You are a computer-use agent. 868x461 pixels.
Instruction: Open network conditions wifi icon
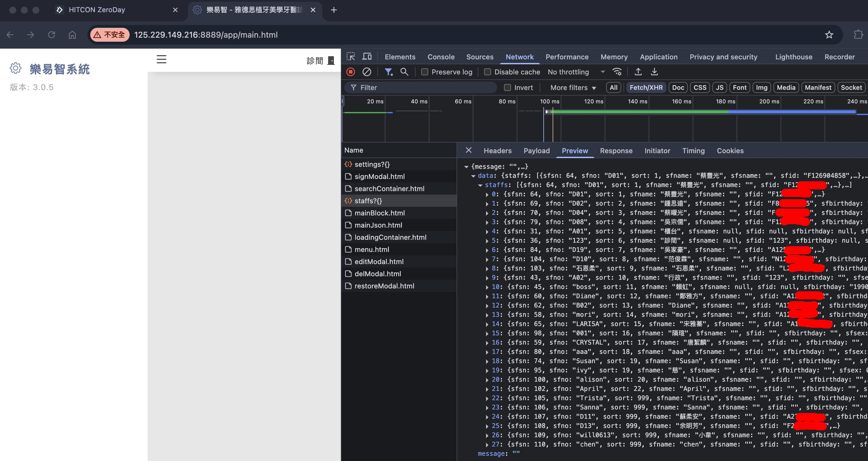[617, 72]
